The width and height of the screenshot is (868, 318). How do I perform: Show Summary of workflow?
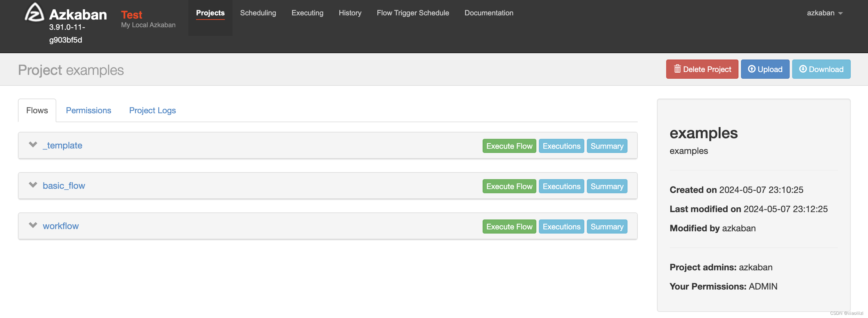pos(607,227)
